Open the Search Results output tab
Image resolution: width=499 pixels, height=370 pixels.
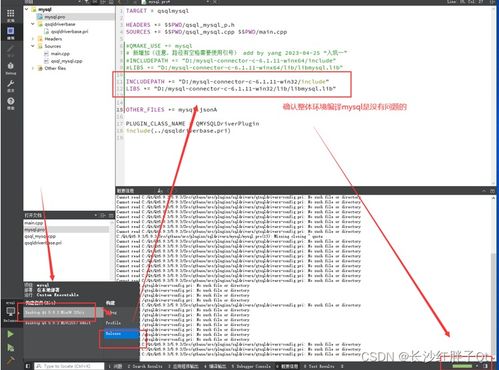point(145,366)
